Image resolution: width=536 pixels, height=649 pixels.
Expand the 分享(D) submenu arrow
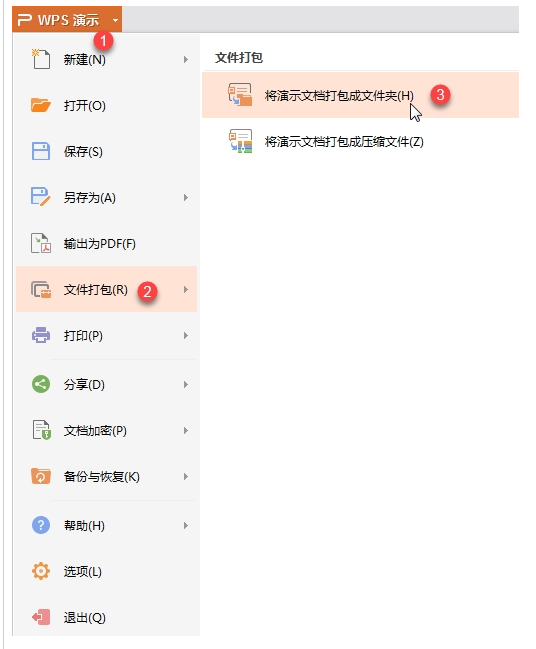tap(186, 385)
